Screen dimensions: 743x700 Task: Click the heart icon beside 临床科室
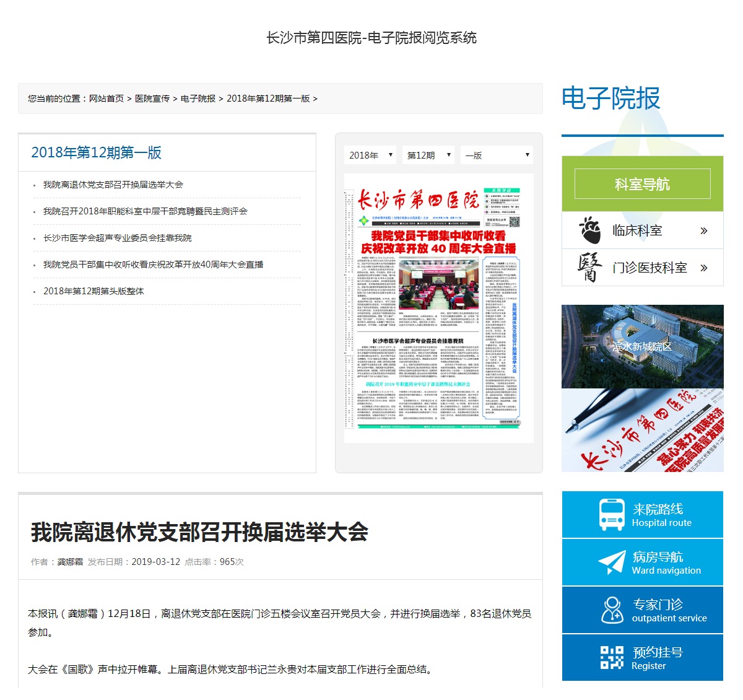click(589, 230)
